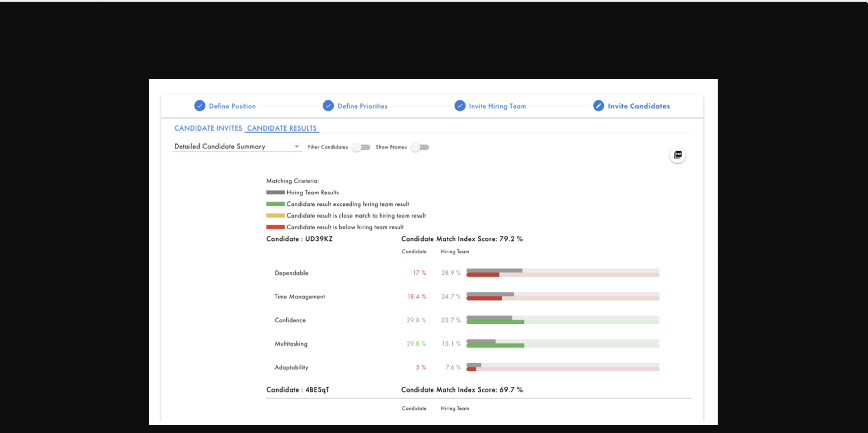Click the 28.9 % hiring team value
This screenshot has height=433, width=868.
coord(451,273)
